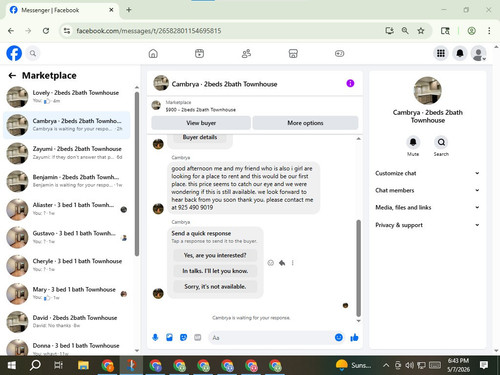This screenshot has height=375, width=500.
Task: Open the Buyer details button
Action: click(200, 137)
